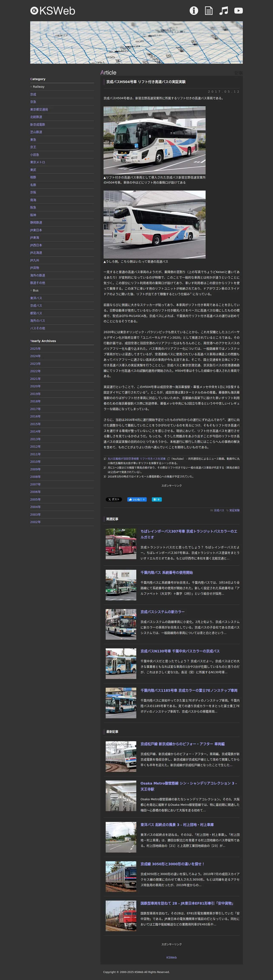Open the 国鉄型車両を訪ねて 28 article title
The height and width of the screenshot is (980, 273).
pos(187,903)
